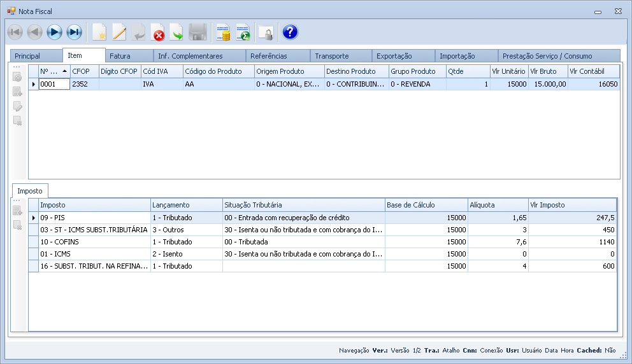Jump to the last record
The width and height of the screenshot is (632, 364).
pyautogui.click(x=75, y=32)
